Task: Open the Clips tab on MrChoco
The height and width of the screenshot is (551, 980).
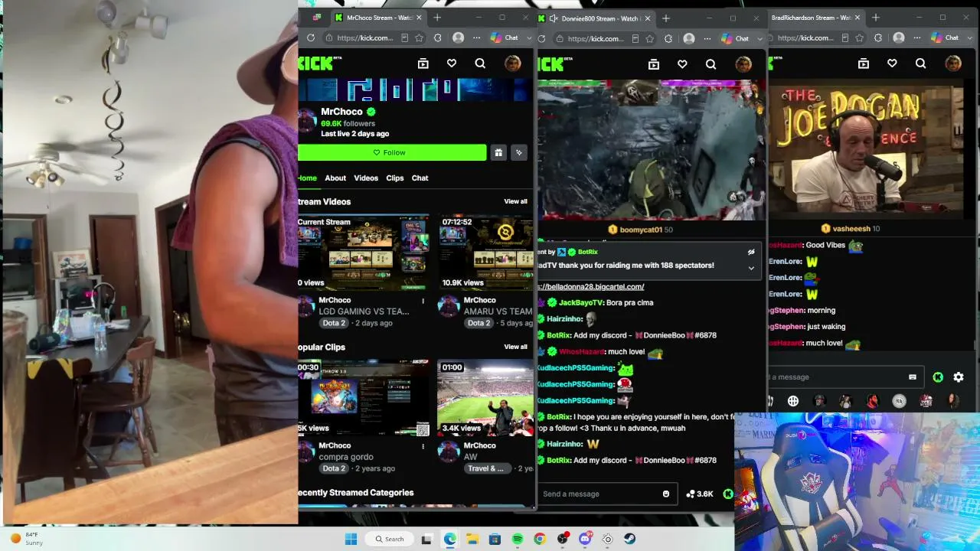Action: click(395, 178)
